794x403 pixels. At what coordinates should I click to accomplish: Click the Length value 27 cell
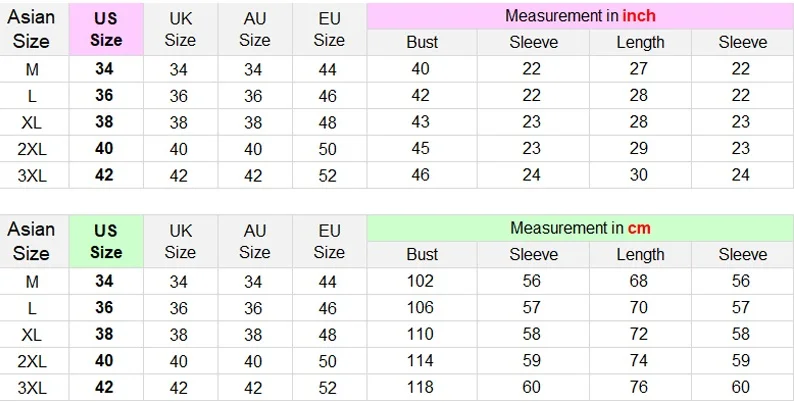(640, 70)
